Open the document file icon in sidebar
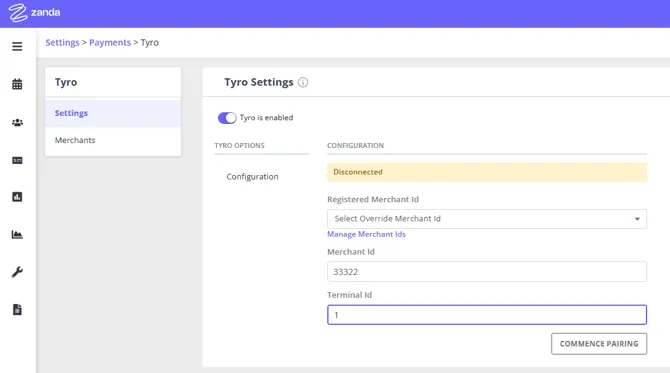This screenshot has height=373, width=670. pyautogui.click(x=17, y=309)
